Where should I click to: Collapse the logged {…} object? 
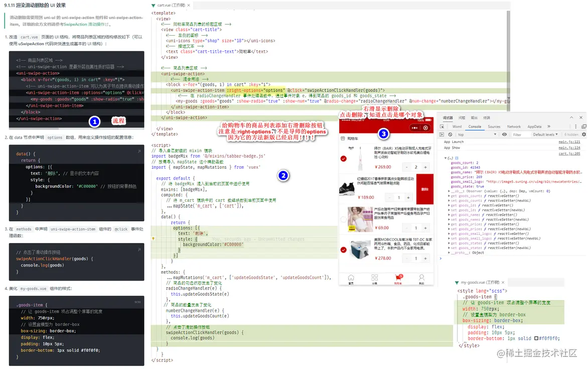[x=446, y=158]
